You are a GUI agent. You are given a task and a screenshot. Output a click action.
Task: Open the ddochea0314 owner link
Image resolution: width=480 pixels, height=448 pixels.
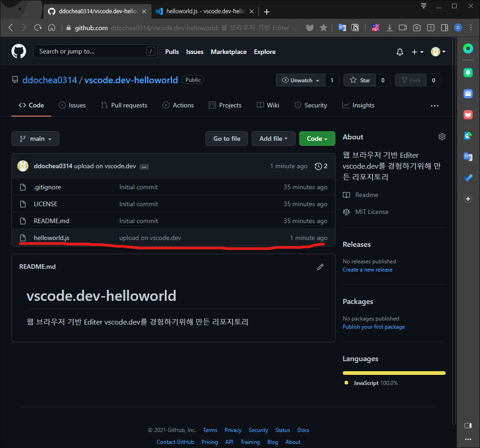tap(49, 80)
